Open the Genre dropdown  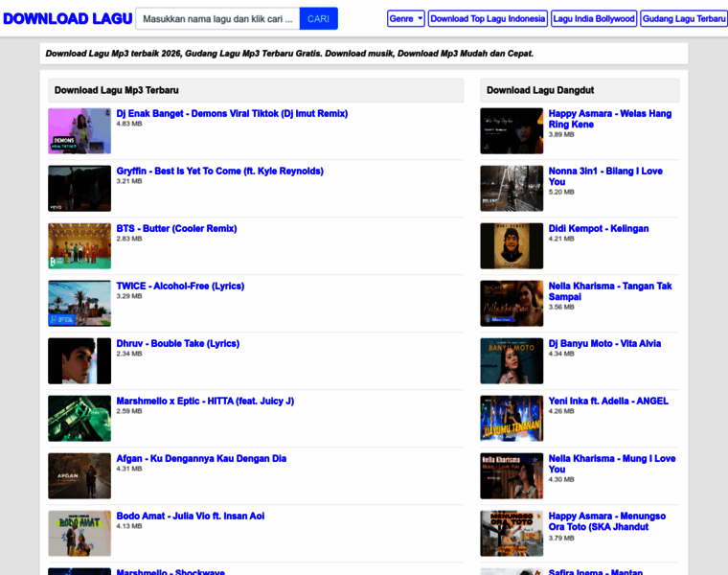pyautogui.click(x=406, y=18)
